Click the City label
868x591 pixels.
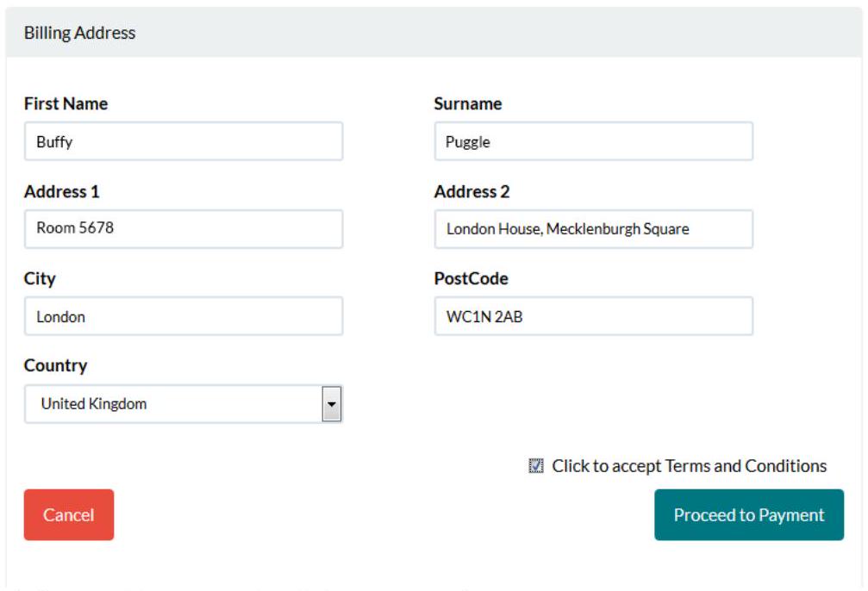pyautogui.click(x=40, y=278)
